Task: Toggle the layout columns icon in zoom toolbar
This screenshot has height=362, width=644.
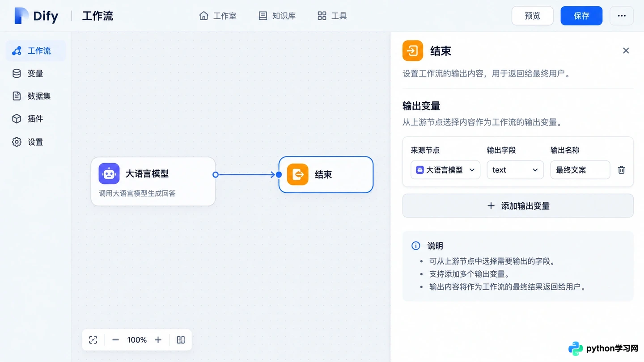Action: click(181, 340)
